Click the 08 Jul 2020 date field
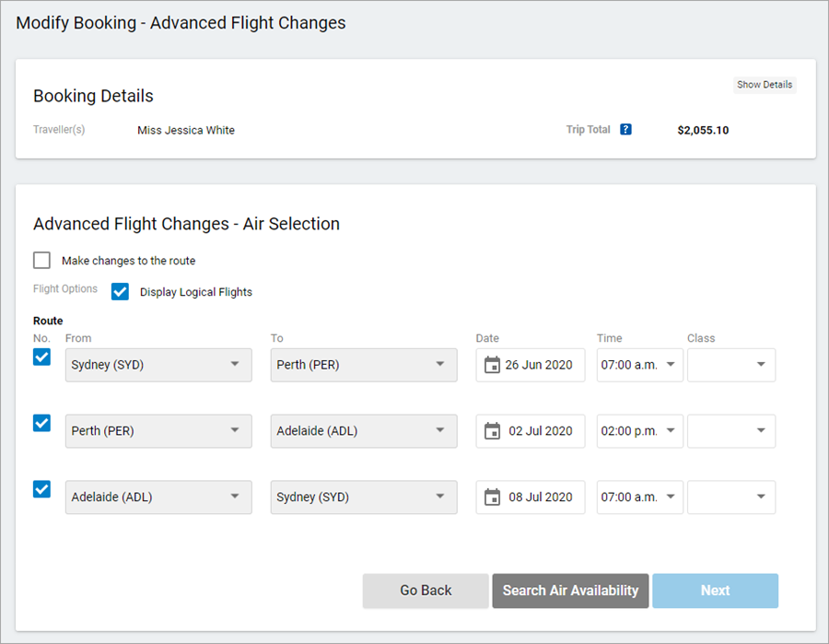The image size is (829, 644). point(531,497)
